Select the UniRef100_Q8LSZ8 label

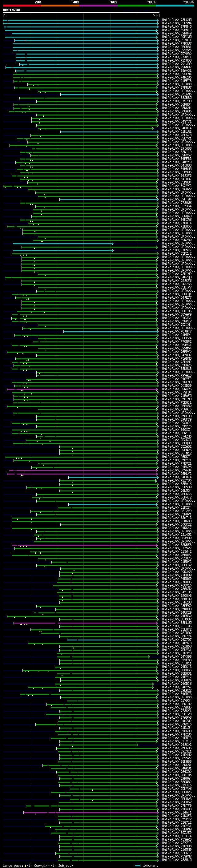pyautogui.click(x=177, y=135)
